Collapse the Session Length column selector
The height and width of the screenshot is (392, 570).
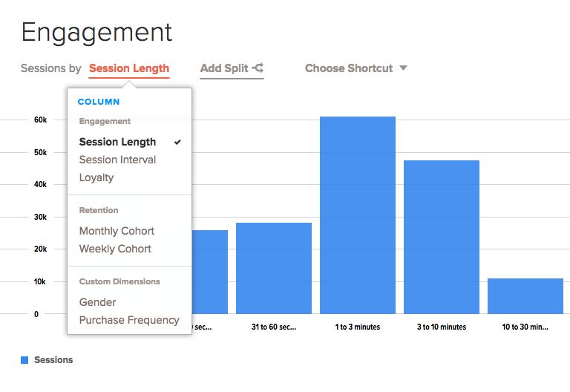pos(129,68)
